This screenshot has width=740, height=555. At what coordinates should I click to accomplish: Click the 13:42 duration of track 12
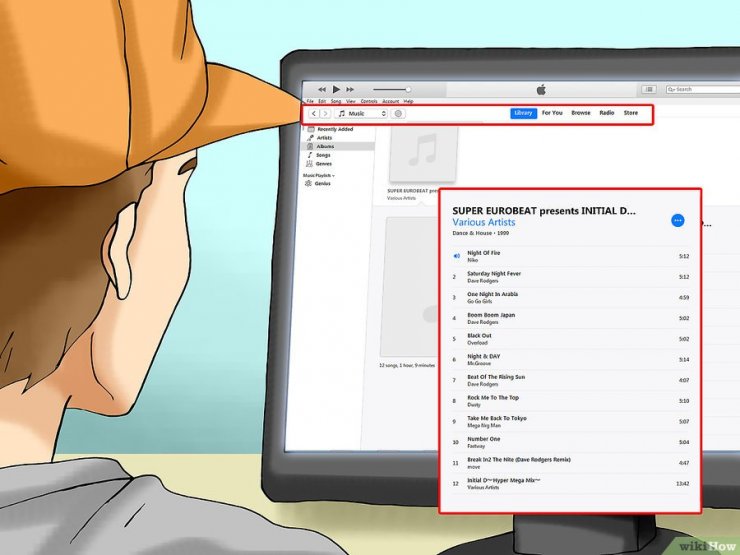click(682, 484)
